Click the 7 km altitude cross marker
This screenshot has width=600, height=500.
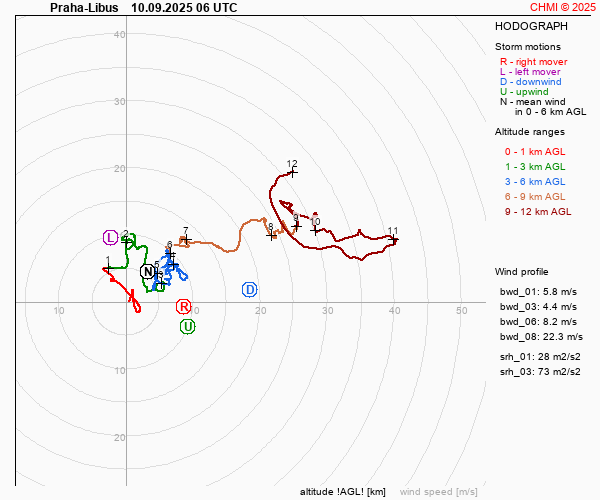[186, 239]
